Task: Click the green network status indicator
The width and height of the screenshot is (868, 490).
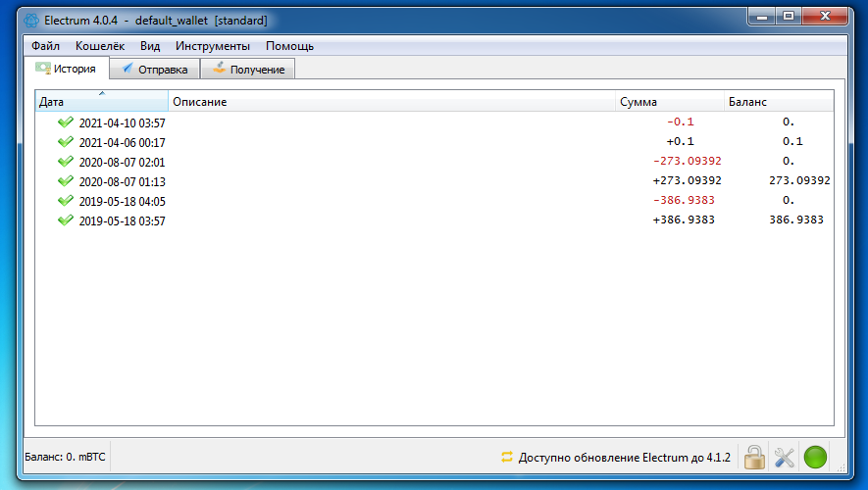Action: tap(815, 457)
